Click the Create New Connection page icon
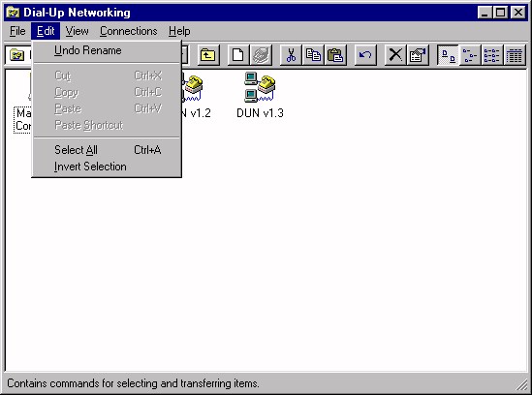 pos(238,55)
